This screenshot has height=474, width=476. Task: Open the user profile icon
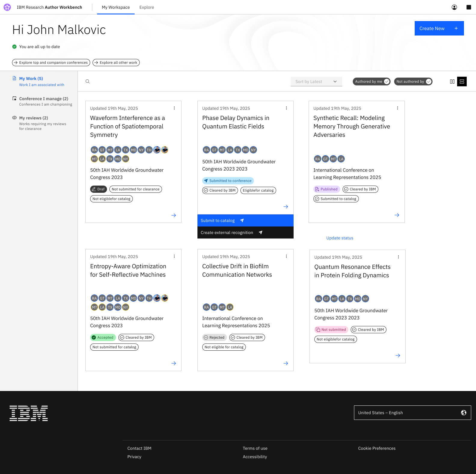coord(454,7)
